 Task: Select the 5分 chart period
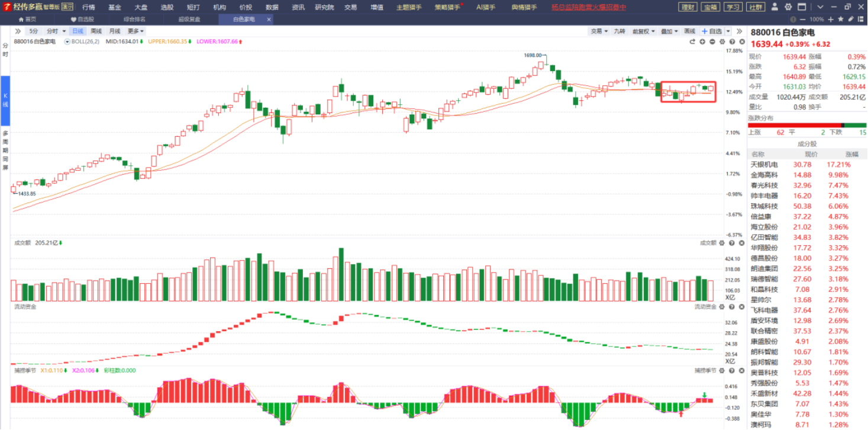pos(34,31)
